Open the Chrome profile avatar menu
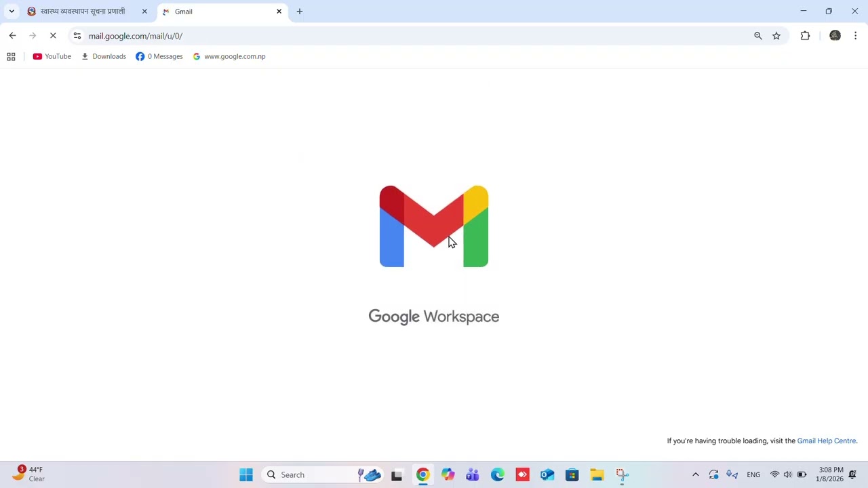The image size is (868, 488). click(x=835, y=36)
